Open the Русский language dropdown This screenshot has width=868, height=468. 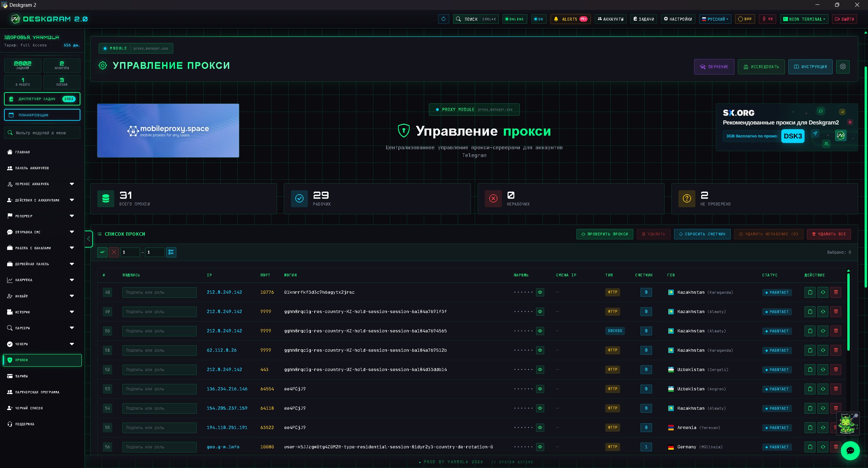click(715, 19)
